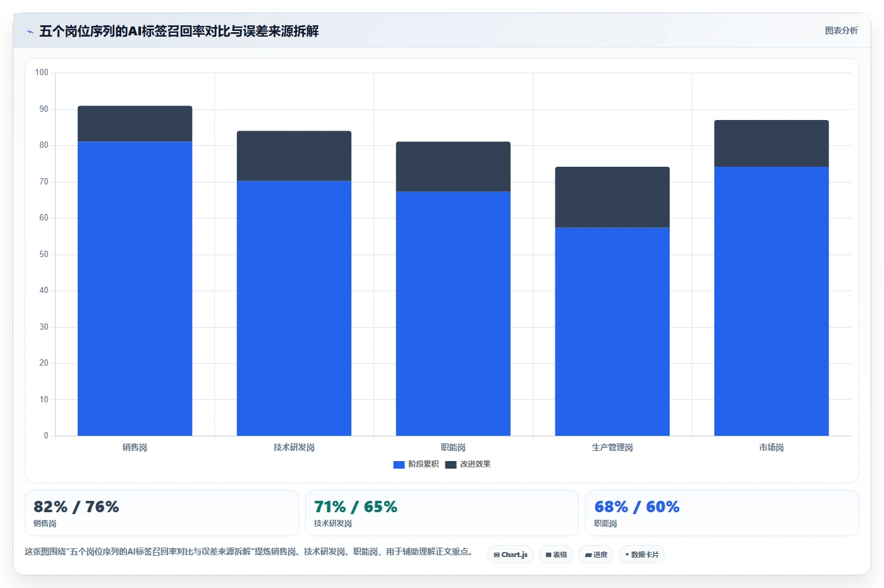This screenshot has height=588, width=884.
Task: Select the dark top segment of 生产管理岗 bar
Action: point(612,197)
